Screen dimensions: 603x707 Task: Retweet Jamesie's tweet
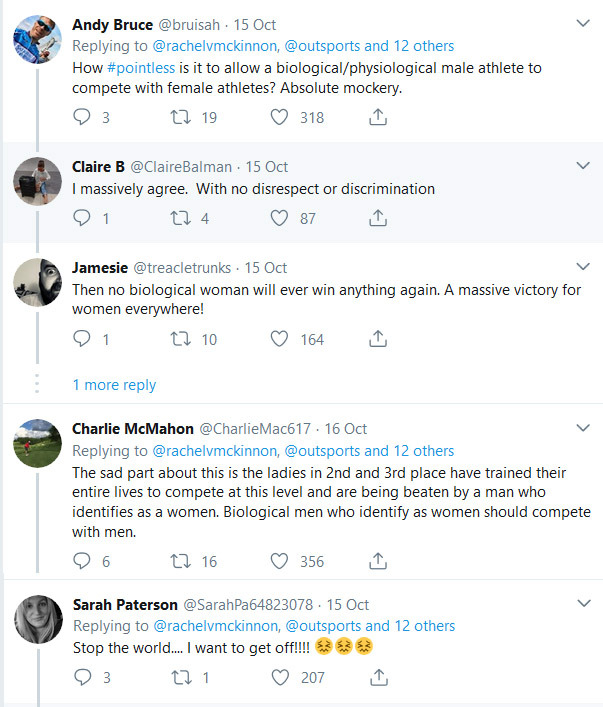pos(181,339)
